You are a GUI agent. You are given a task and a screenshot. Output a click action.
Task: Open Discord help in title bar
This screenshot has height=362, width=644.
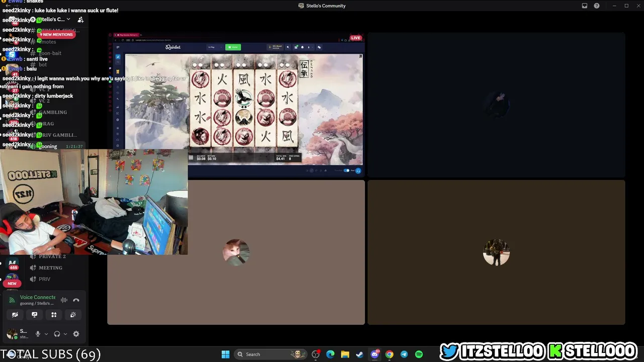(597, 6)
